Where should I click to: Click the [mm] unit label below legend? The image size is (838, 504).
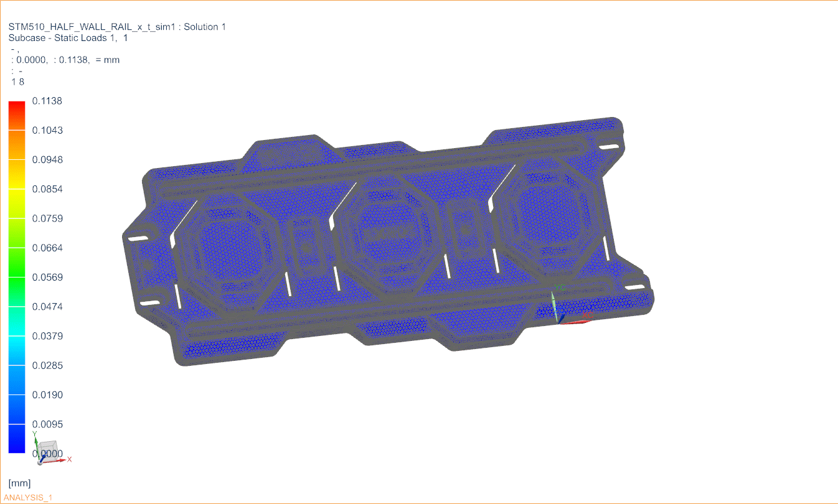[19, 483]
